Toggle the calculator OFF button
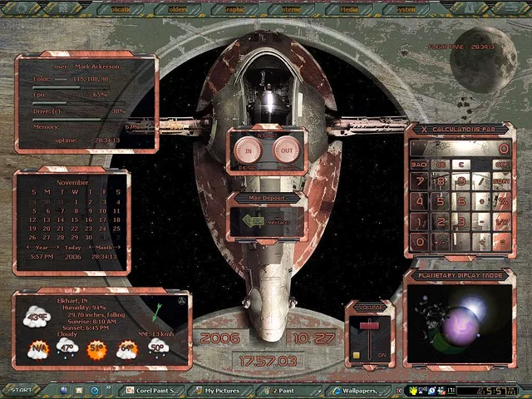 coord(501,165)
